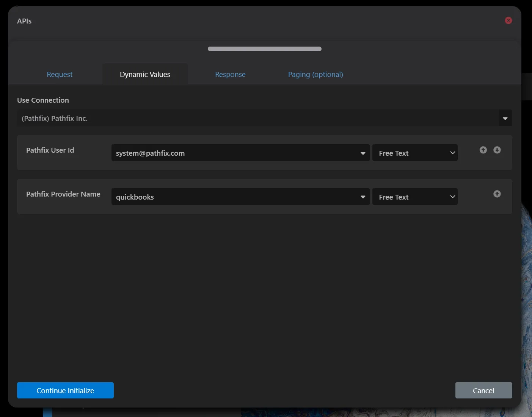The image size is (532, 417).
Task: Move Pathfix Provider Name row up
Action: click(497, 194)
